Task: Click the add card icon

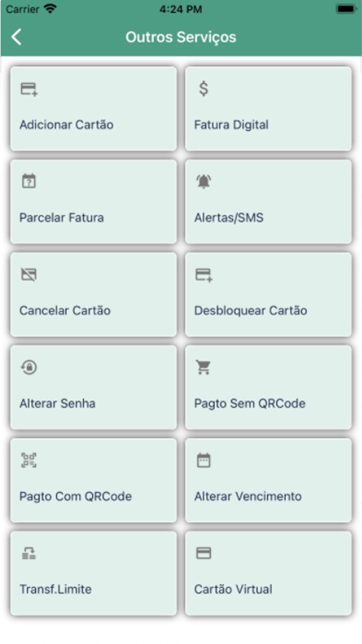Action: [x=29, y=89]
